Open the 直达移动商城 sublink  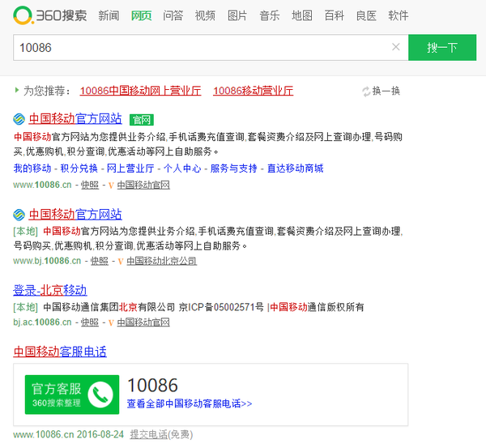[296, 169]
